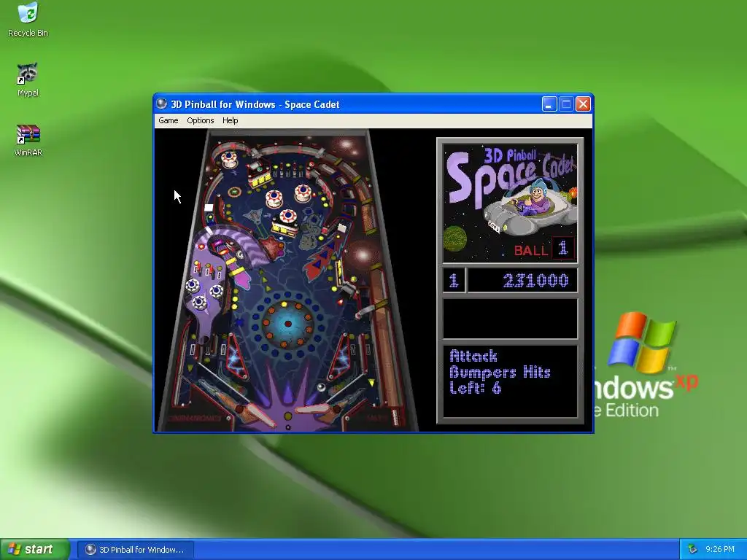Click the empty black info panel

point(510,319)
